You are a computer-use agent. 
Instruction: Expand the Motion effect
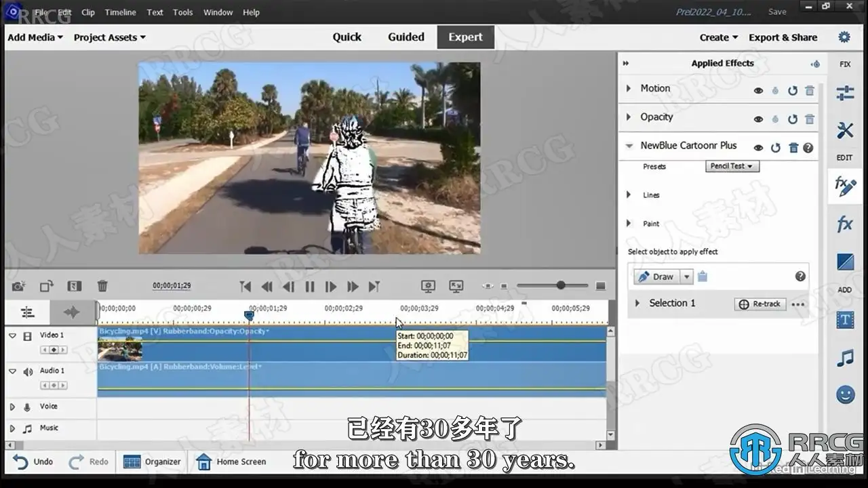629,88
